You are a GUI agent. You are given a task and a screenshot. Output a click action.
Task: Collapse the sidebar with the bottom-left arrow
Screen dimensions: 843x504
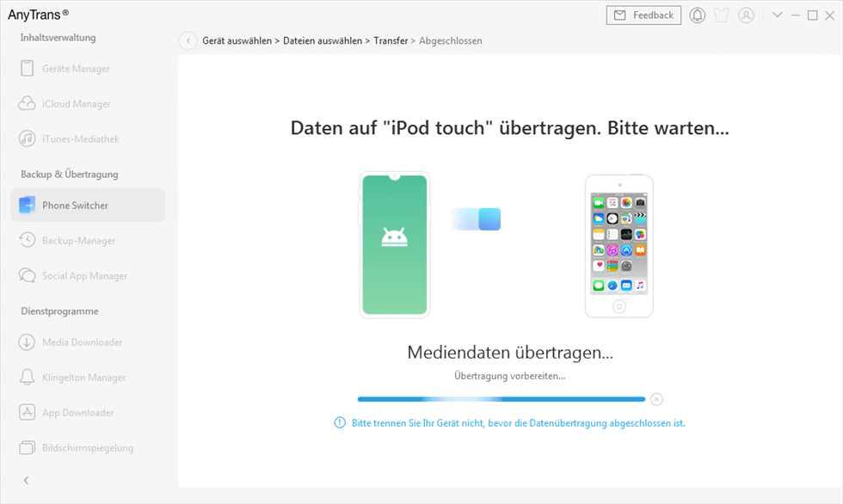pyautogui.click(x=26, y=480)
